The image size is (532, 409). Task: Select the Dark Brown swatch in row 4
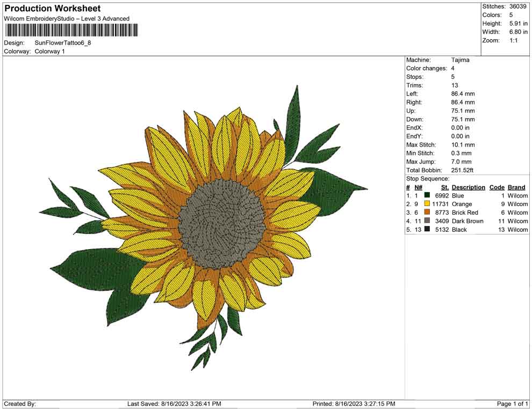click(427, 221)
